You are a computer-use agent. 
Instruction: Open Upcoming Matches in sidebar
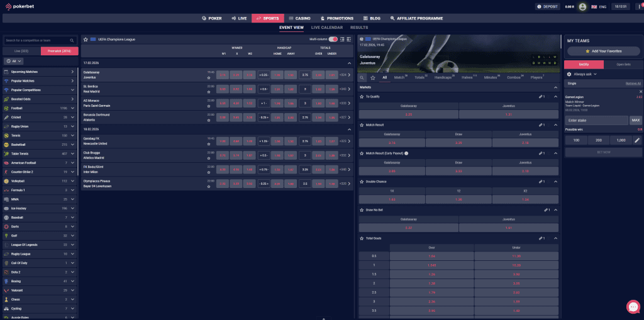40,72
